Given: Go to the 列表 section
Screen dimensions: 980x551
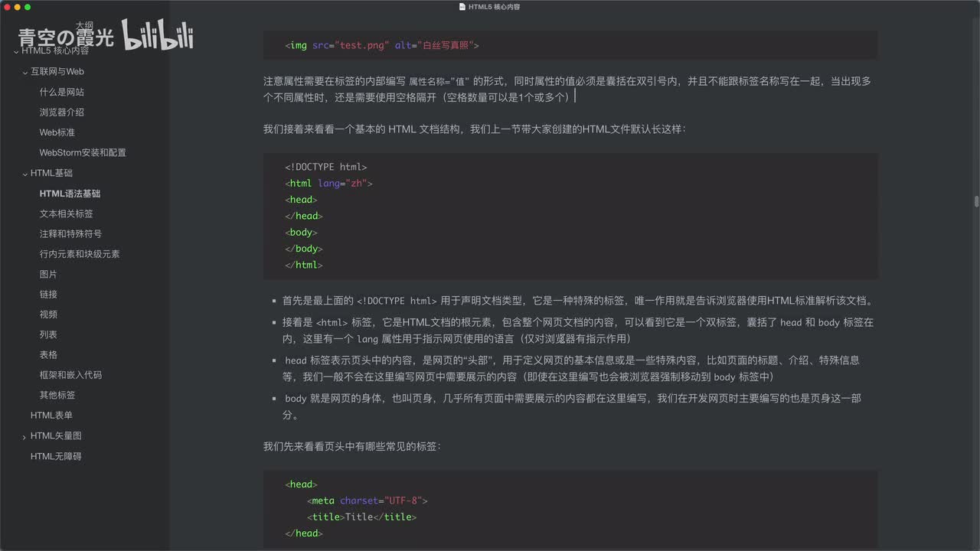Looking at the screenshot, I should [x=48, y=334].
